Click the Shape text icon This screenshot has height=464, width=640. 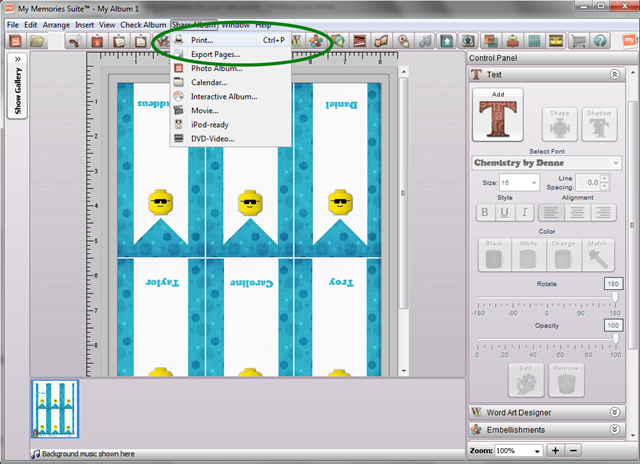[558, 125]
